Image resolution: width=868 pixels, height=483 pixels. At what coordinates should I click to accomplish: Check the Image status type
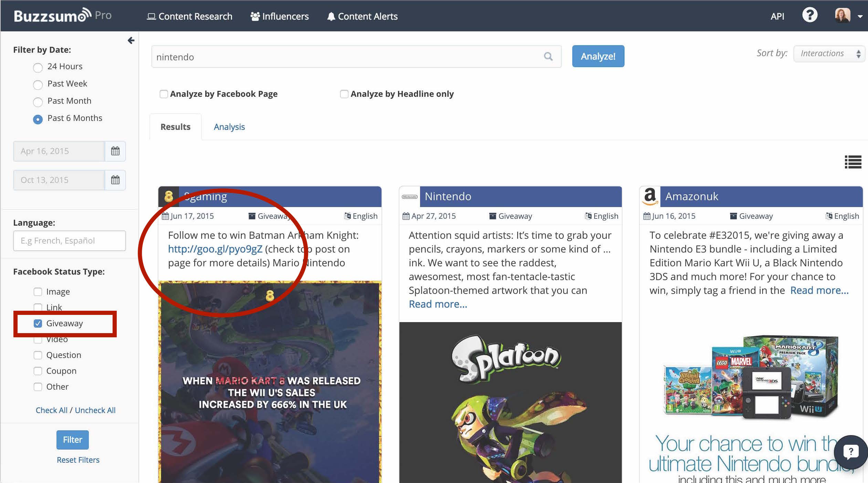pos(38,292)
